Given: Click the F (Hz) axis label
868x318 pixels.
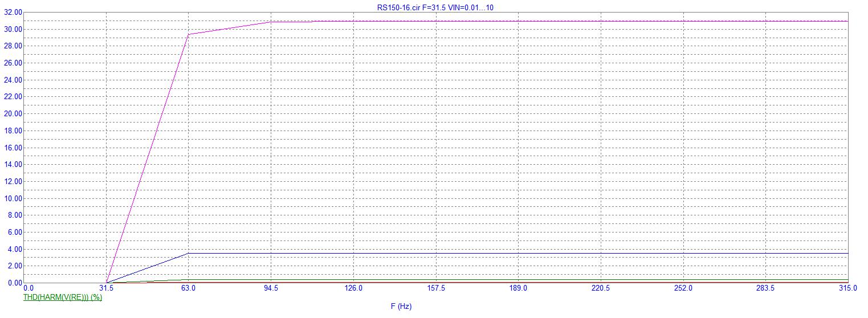Looking at the screenshot, I should point(401,307).
